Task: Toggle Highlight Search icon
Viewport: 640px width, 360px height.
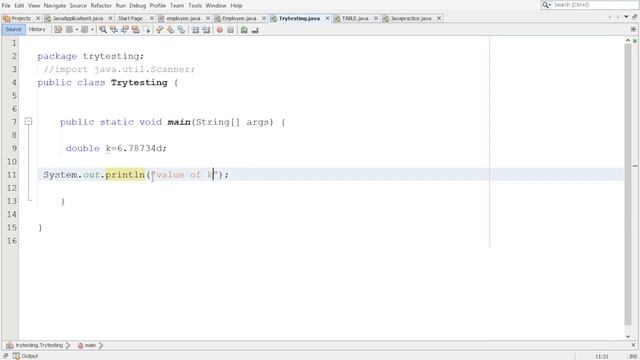Action: tap(136, 30)
